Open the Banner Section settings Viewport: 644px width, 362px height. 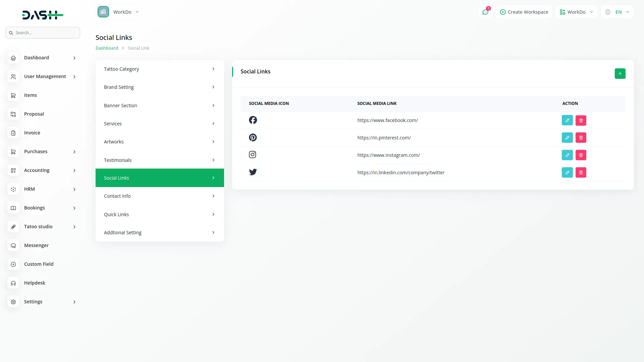(x=160, y=105)
